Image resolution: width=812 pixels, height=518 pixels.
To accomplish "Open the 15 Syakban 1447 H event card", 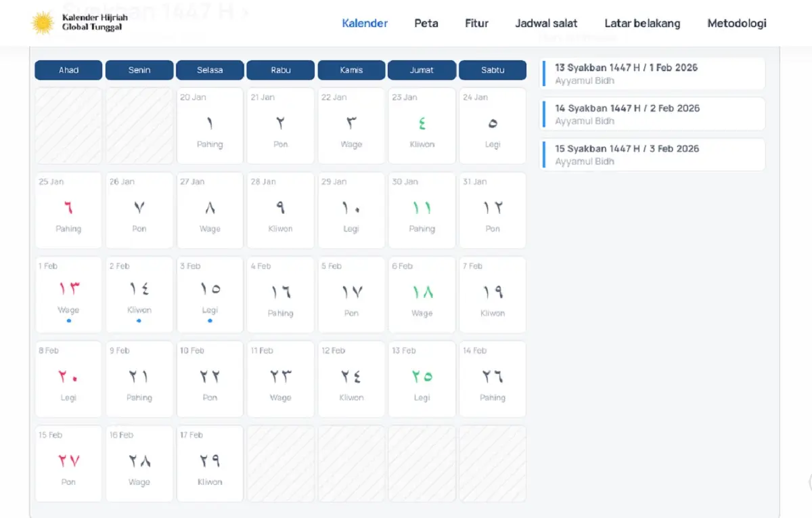I will click(x=653, y=154).
